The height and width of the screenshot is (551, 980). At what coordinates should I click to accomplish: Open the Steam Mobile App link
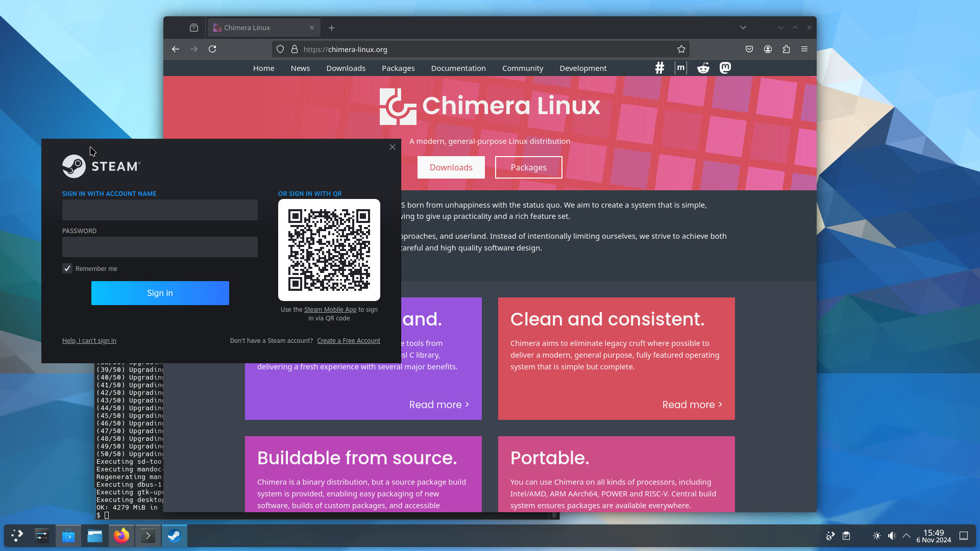[x=330, y=310]
